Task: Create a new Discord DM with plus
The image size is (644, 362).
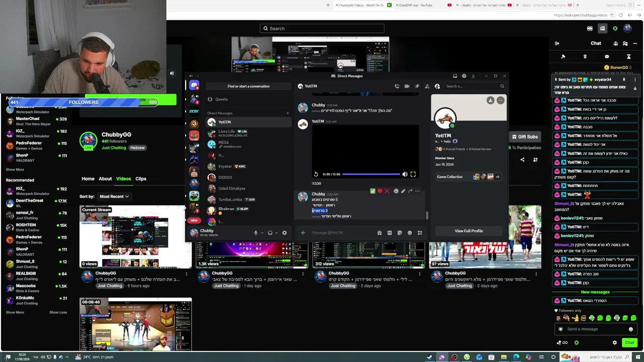Action: pos(288,113)
